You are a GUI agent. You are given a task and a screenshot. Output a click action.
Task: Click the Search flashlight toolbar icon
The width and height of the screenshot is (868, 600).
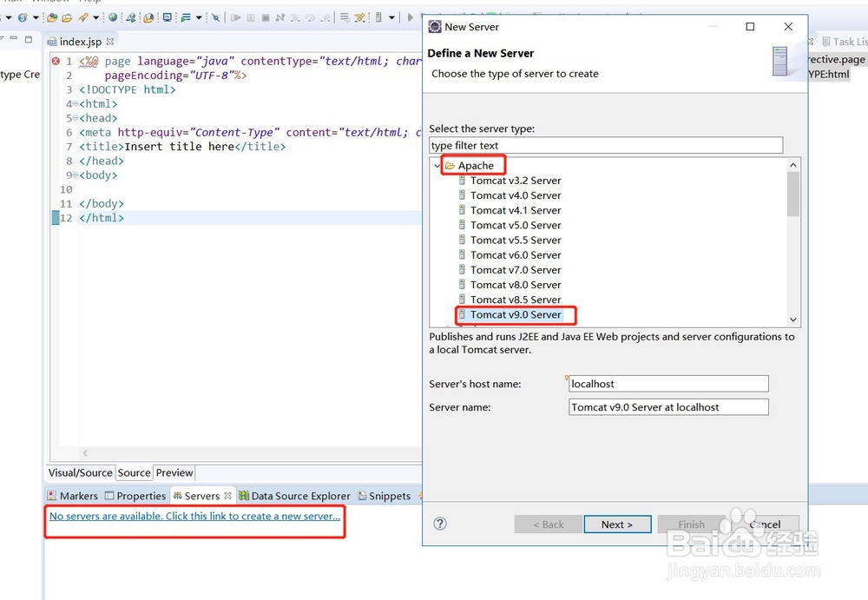[83, 17]
